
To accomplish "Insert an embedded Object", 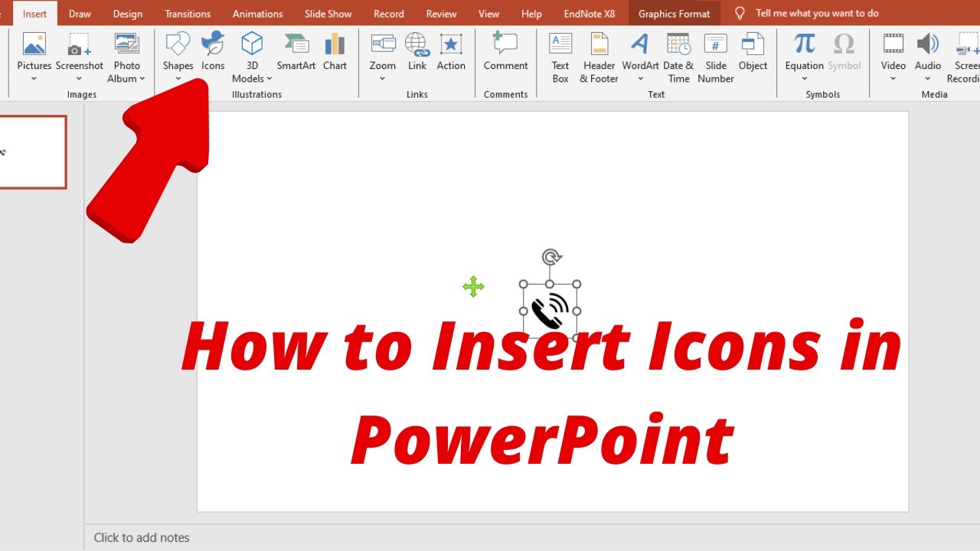I will (753, 52).
